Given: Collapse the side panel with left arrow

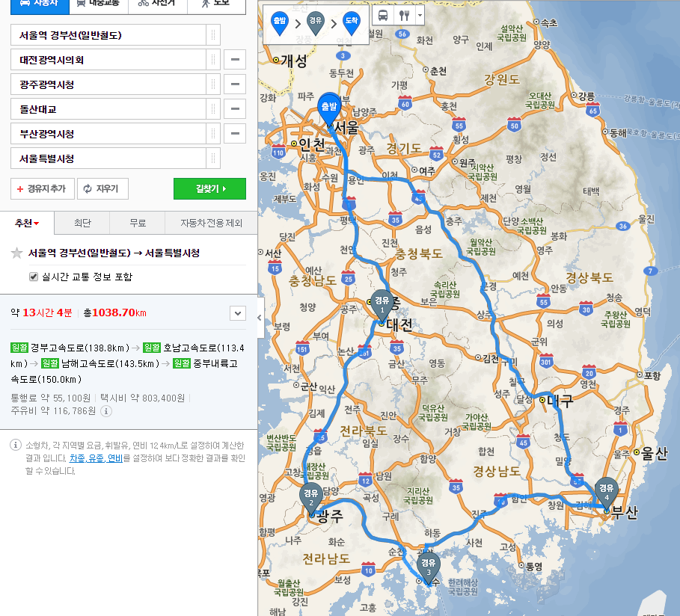Looking at the screenshot, I should [260, 317].
